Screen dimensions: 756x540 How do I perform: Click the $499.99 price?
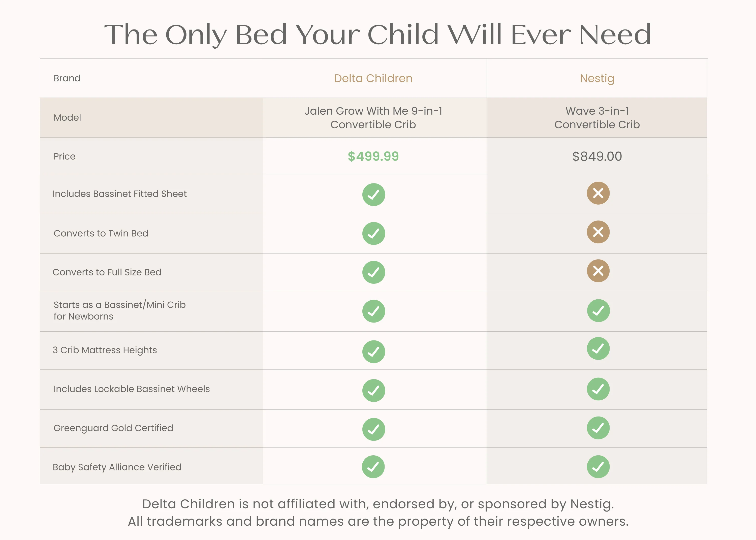point(373,156)
